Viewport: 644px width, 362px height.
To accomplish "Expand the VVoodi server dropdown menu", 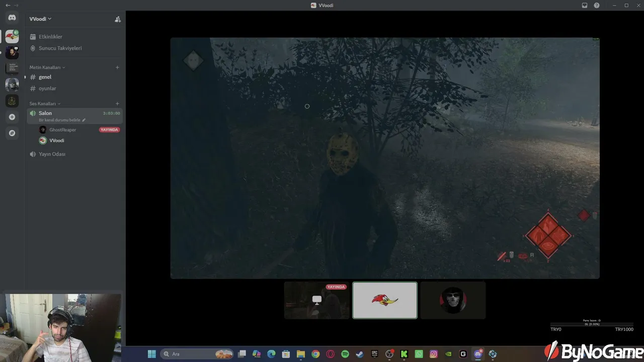I will (x=40, y=19).
